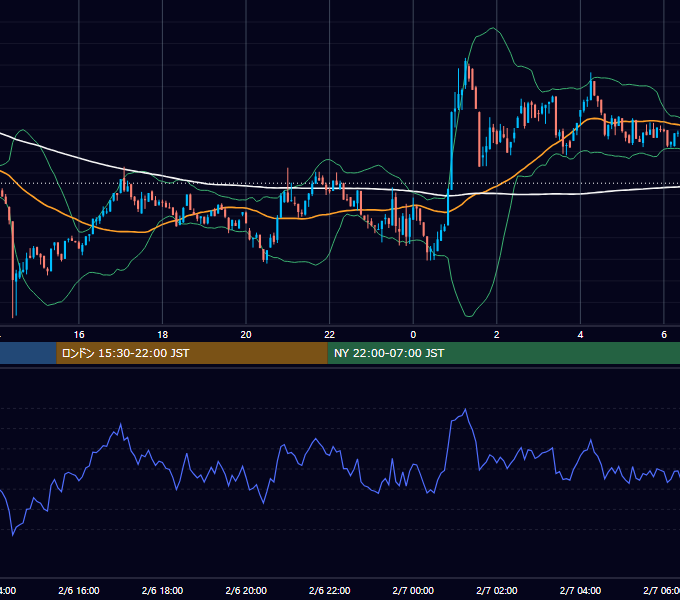Click the 18 hour axis label

coord(162,335)
